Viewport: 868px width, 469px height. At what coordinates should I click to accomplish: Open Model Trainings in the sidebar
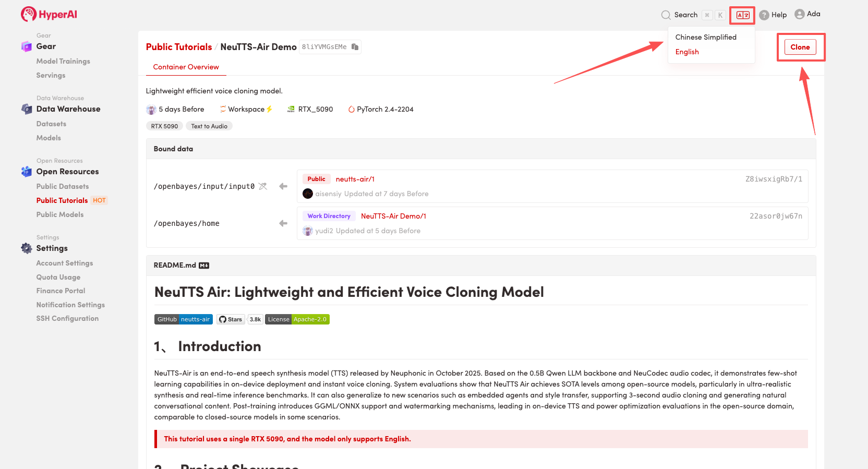click(63, 61)
